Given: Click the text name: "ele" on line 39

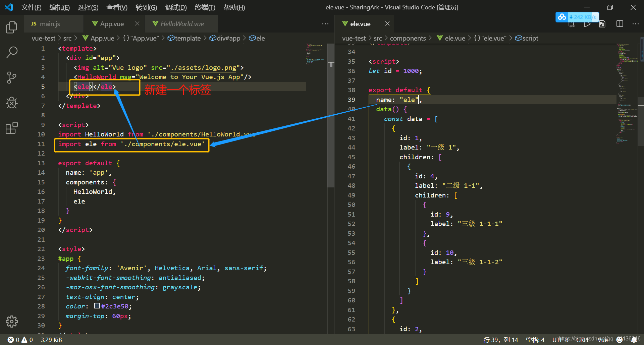Looking at the screenshot, I should (397, 100).
